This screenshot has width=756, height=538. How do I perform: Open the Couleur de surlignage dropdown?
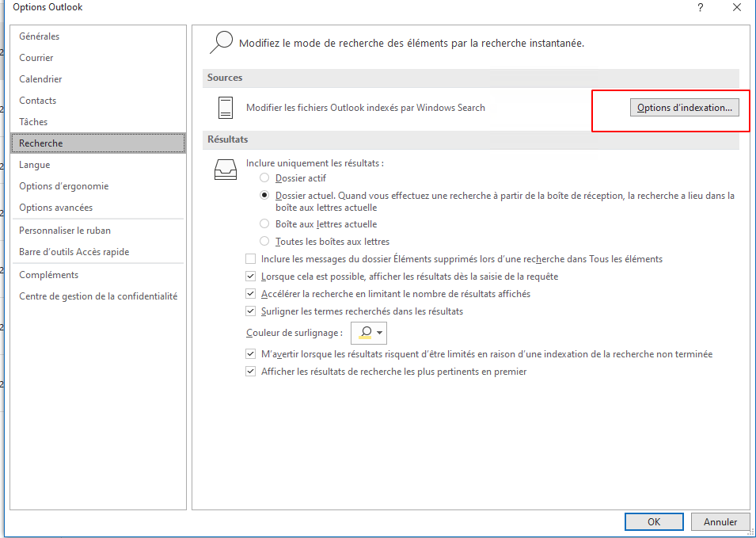[x=369, y=333]
